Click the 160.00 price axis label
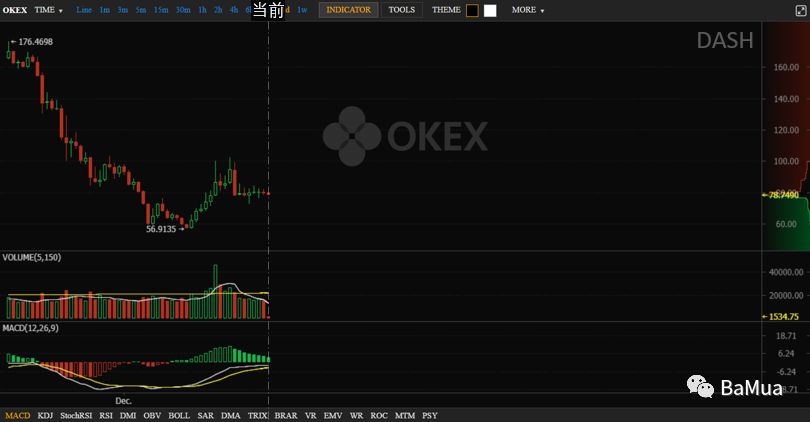Viewport: 810px width, 422px height. (x=786, y=67)
